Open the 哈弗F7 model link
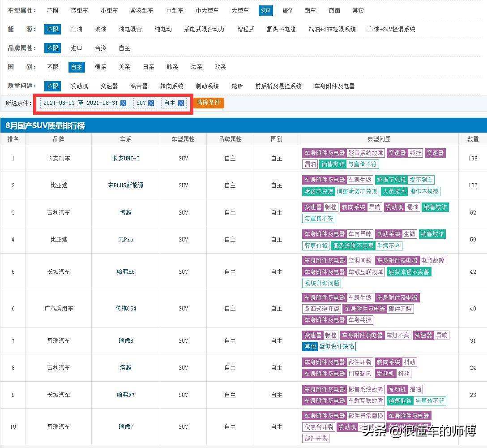This screenshot has height=448, width=487. click(x=126, y=395)
